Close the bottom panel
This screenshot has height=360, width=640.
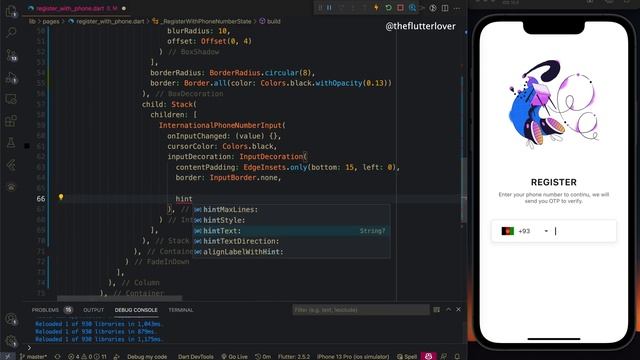pyautogui.click(x=458, y=309)
